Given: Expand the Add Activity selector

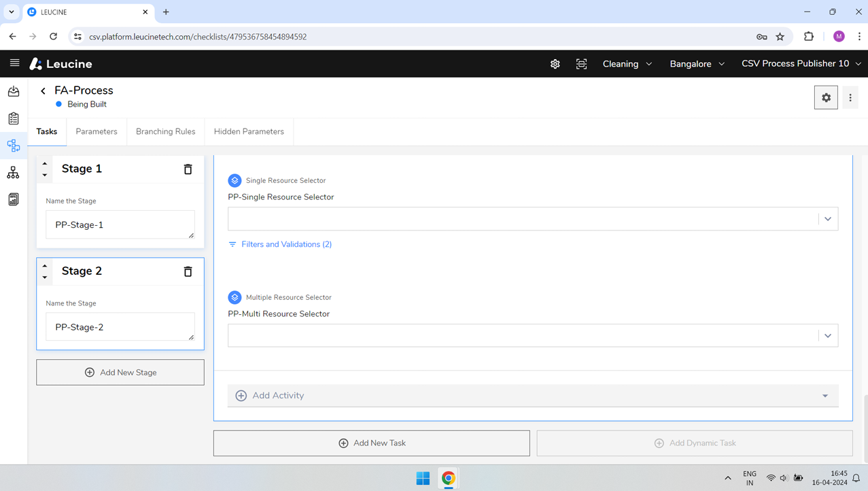Looking at the screenshot, I should [824, 395].
